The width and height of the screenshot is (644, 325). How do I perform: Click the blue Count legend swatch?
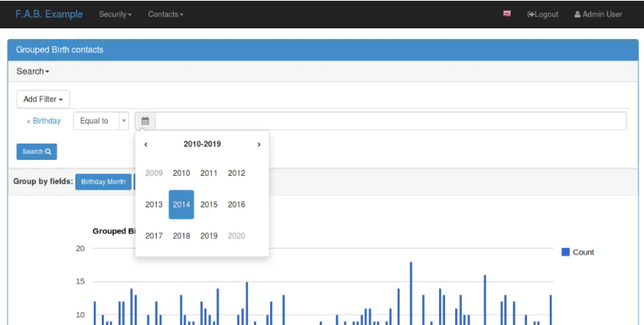click(x=565, y=252)
